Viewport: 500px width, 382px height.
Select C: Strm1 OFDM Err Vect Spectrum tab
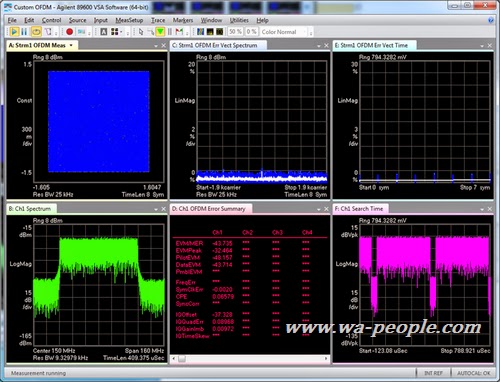(x=218, y=45)
